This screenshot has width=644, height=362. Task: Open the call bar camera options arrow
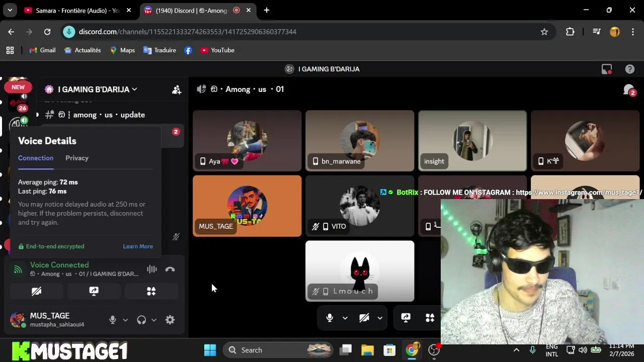coord(380,318)
